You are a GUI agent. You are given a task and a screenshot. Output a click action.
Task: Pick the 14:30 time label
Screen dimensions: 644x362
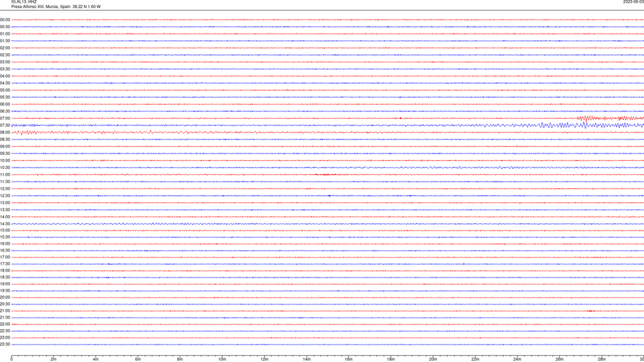pyautogui.click(x=5, y=224)
